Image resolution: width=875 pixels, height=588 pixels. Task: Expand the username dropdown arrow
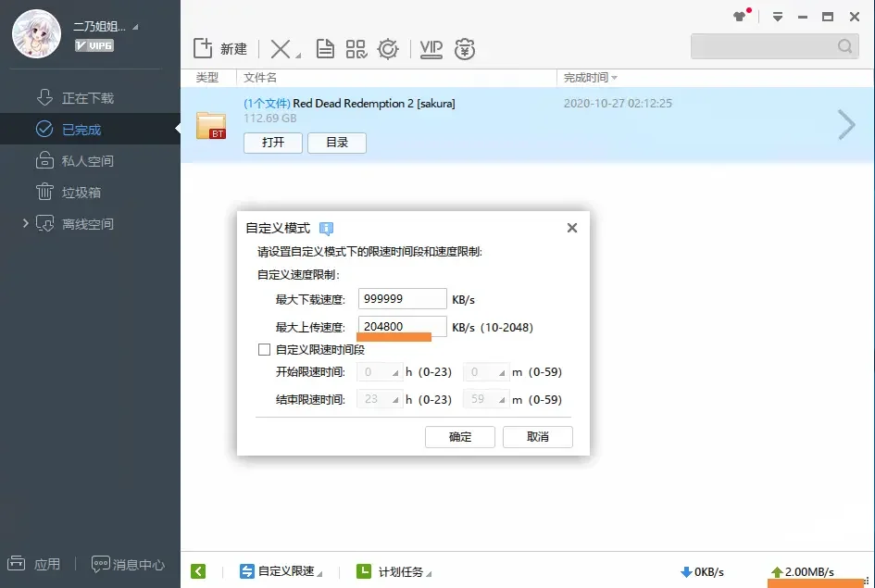pos(135,27)
